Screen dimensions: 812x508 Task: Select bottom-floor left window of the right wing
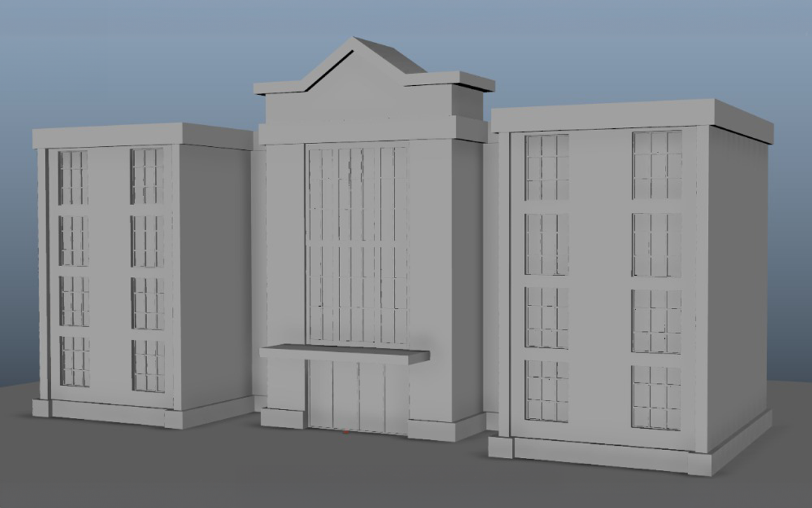pos(547,391)
